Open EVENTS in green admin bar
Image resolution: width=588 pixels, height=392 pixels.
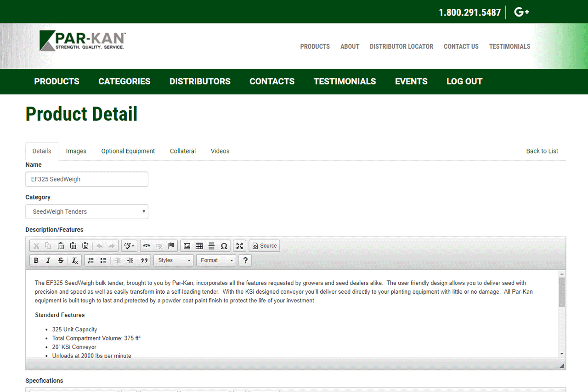[x=411, y=81]
